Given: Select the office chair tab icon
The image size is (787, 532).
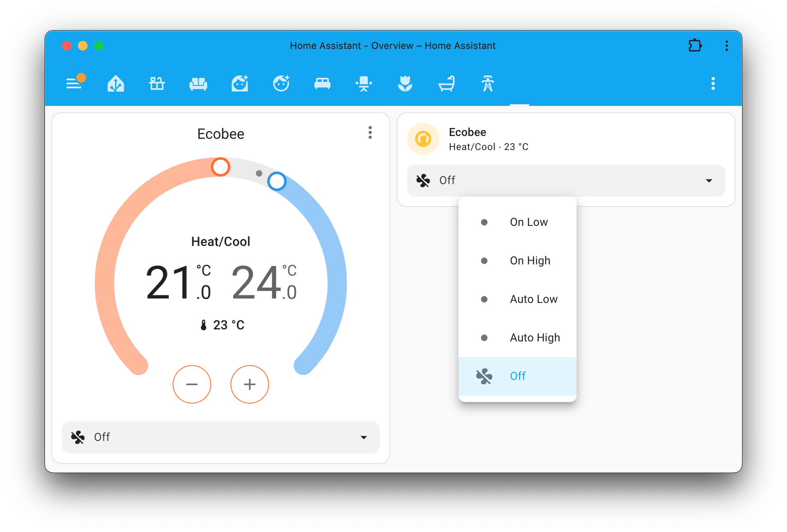Looking at the screenshot, I should pyautogui.click(x=364, y=84).
